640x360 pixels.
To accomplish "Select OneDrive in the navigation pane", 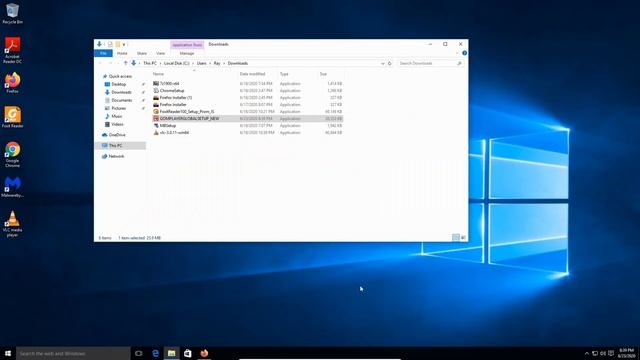I will [x=113, y=135].
